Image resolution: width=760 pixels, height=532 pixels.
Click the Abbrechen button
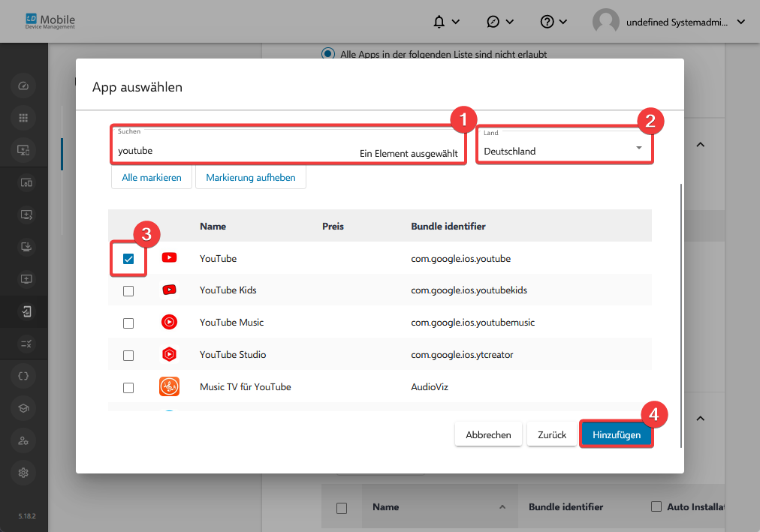[x=488, y=434]
